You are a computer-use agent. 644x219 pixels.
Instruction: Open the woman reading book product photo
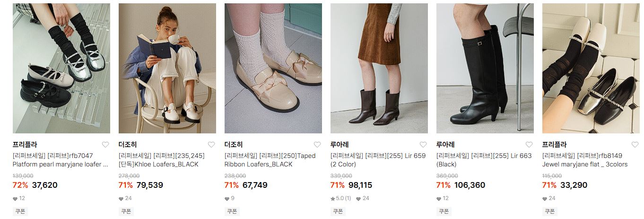coord(167,69)
